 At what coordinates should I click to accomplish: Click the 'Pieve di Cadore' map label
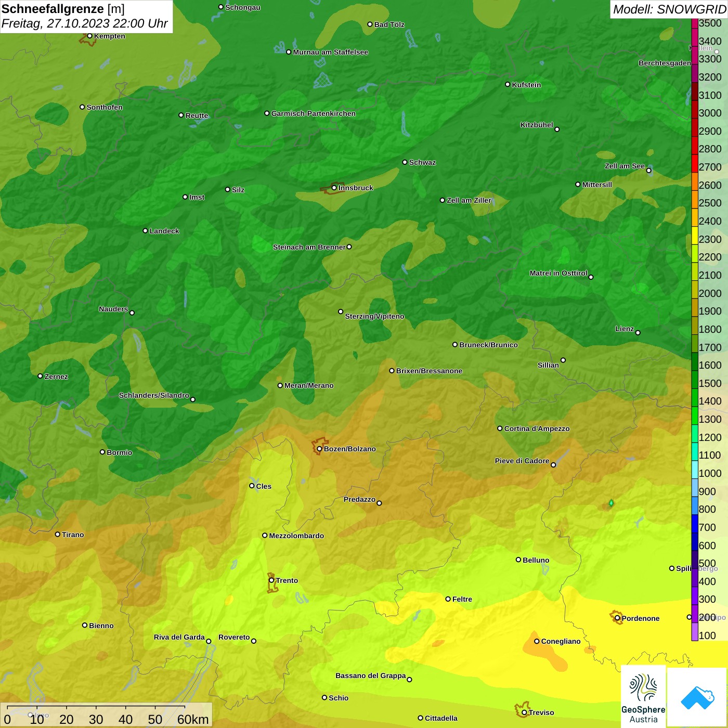(x=522, y=461)
